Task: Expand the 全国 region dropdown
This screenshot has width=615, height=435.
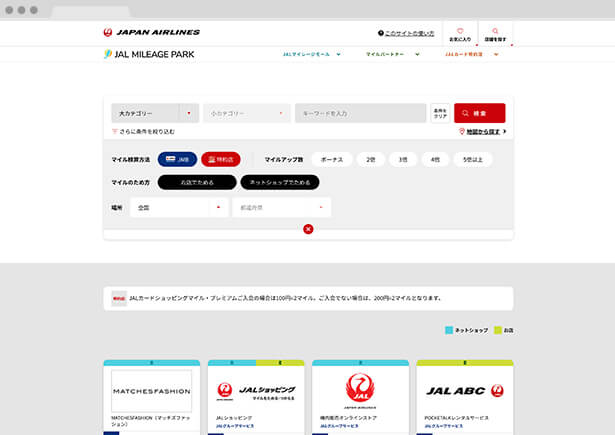Action: pyautogui.click(x=179, y=207)
